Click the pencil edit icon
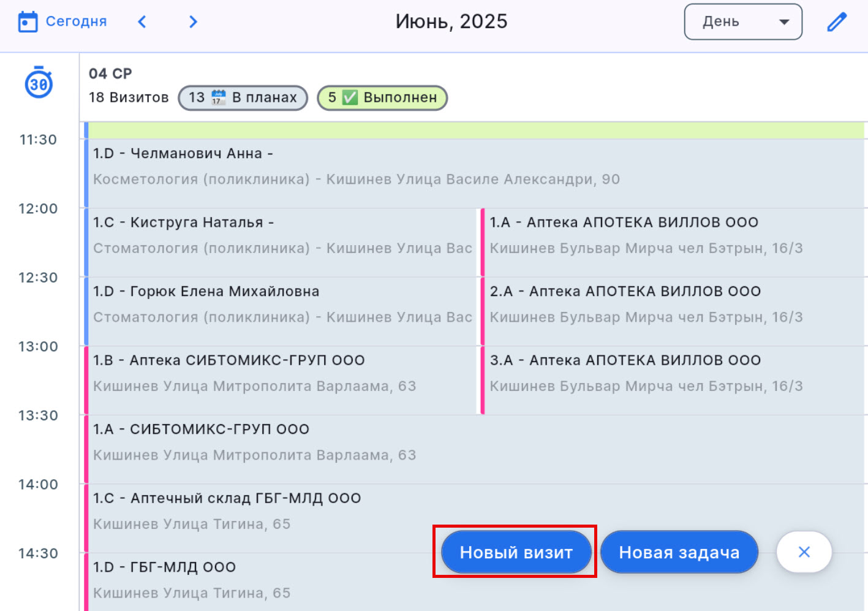Viewport: 868px width, 611px height. pyautogui.click(x=836, y=22)
